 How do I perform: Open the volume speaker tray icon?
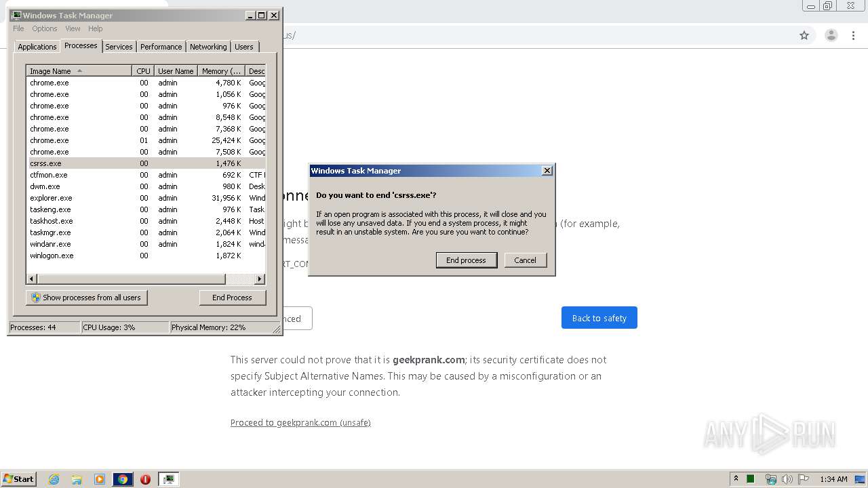point(787,479)
